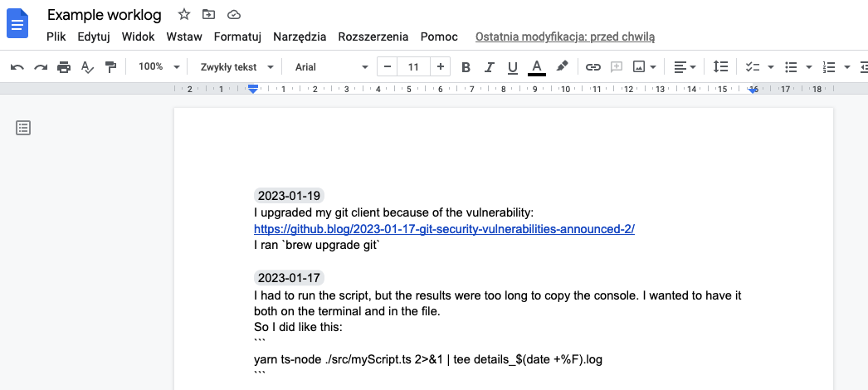This screenshot has width=868, height=390.
Task: Click the font size field showing 11
Action: pos(413,67)
